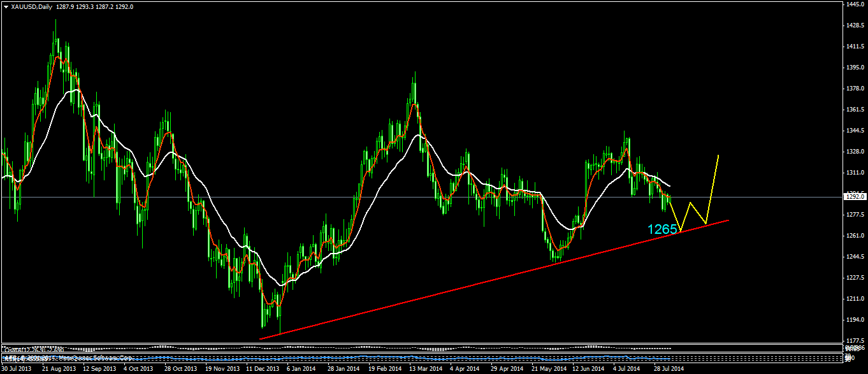The width and height of the screenshot is (868, 374).
Task: Open the chart menu triangle beside XAUUSD,Daily
Action: 6,6
